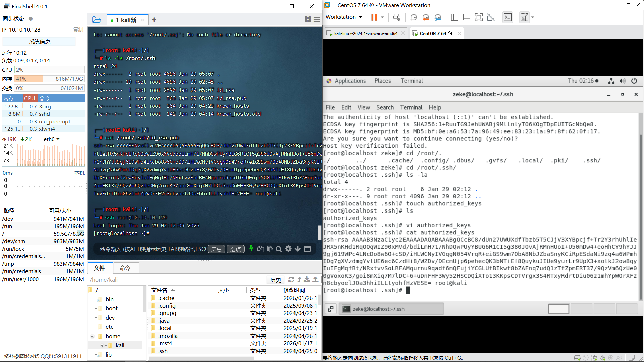Click the green lightning quick-command icon

(251, 249)
